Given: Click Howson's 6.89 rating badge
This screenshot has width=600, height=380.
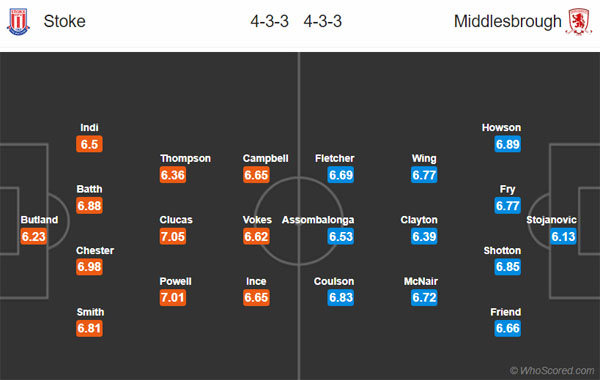Looking at the screenshot, I should coord(508,144).
